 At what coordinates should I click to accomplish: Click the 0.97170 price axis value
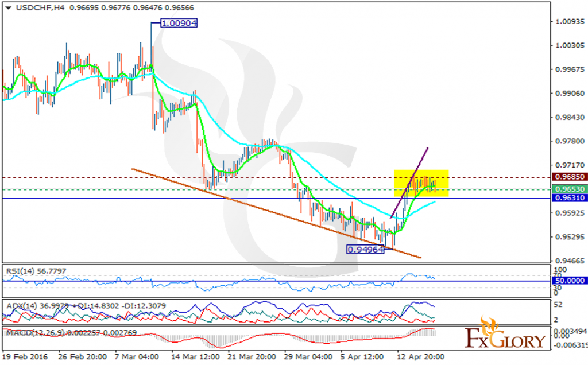click(570, 165)
